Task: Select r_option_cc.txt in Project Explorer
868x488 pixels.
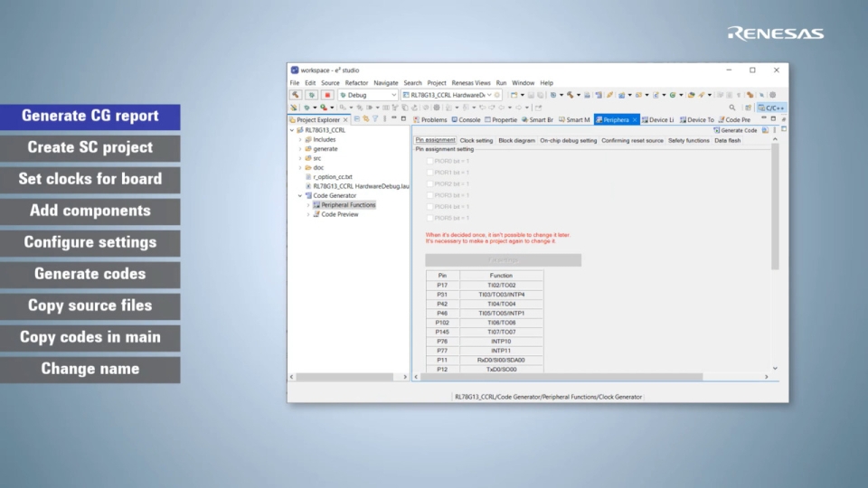Action: point(332,177)
